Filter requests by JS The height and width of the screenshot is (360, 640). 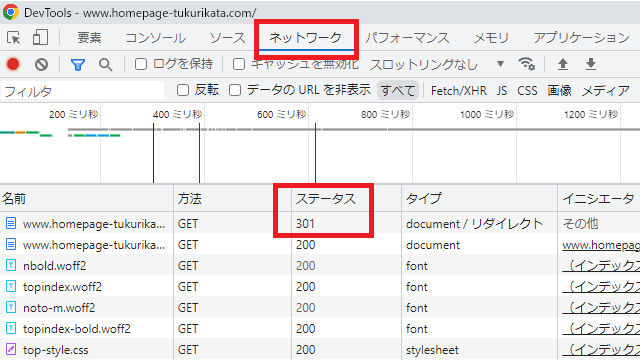[502, 91]
